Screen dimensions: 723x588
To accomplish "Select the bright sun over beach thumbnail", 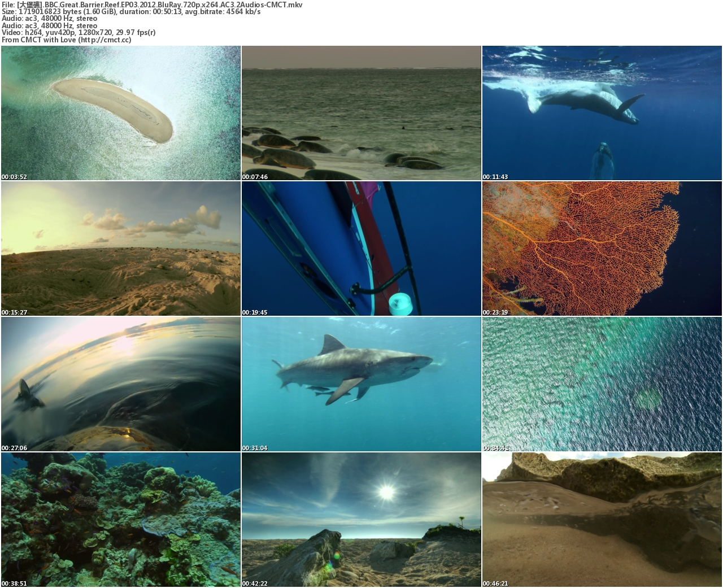I will click(361, 520).
